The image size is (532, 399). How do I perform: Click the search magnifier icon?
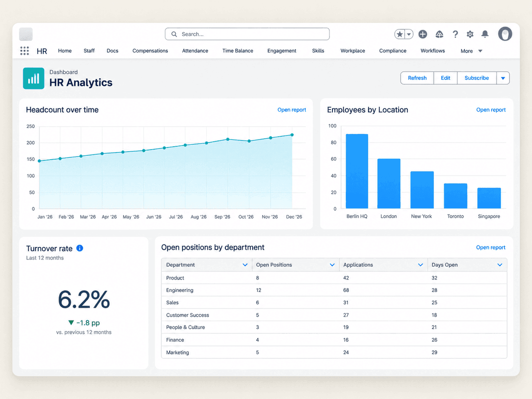[174, 34]
